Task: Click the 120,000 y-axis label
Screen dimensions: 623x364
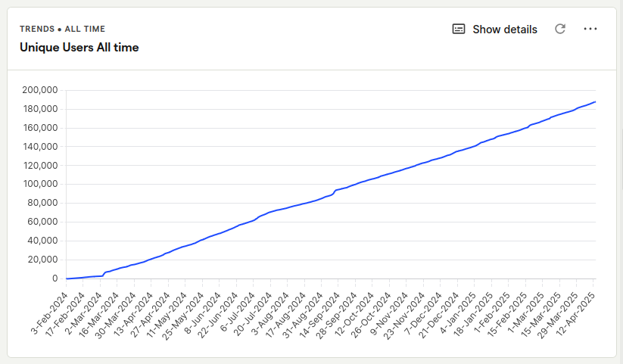Action: coord(40,165)
